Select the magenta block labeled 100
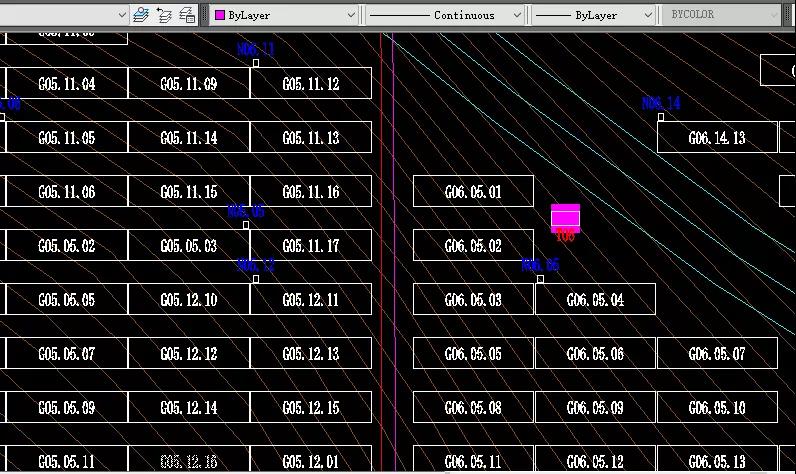Viewport: 796px width, 474px height. click(x=565, y=218)
